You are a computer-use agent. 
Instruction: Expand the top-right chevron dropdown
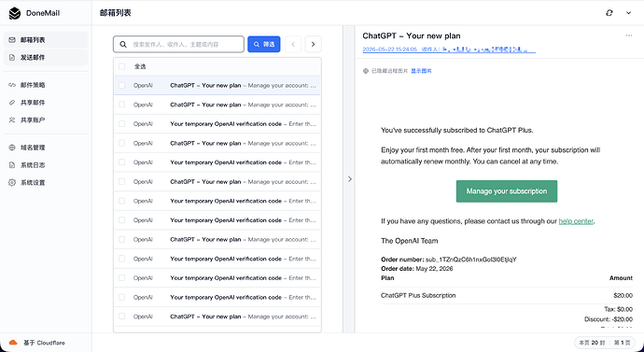(628, 13)
